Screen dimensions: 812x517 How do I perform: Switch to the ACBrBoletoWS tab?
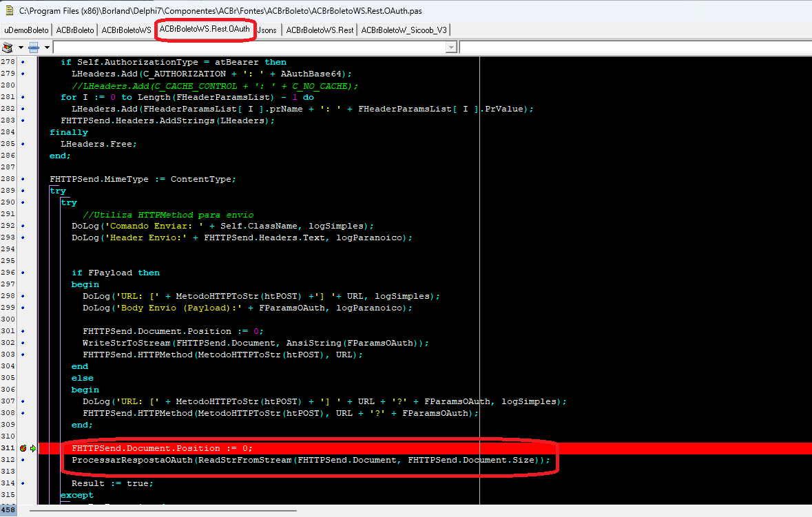point(126,30)
